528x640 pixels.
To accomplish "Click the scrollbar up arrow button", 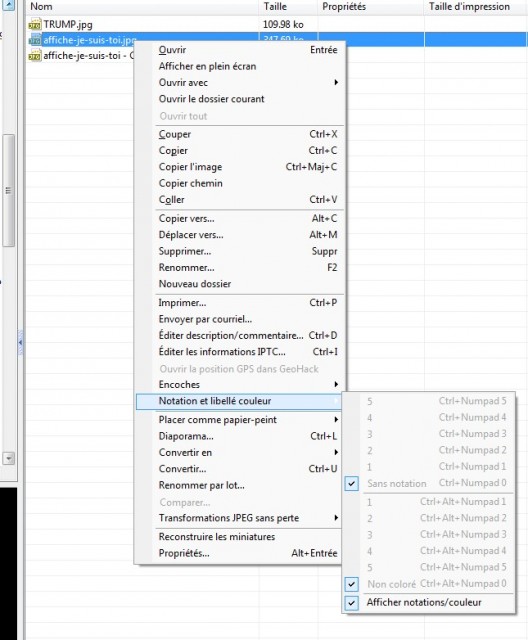I will 9,5.
